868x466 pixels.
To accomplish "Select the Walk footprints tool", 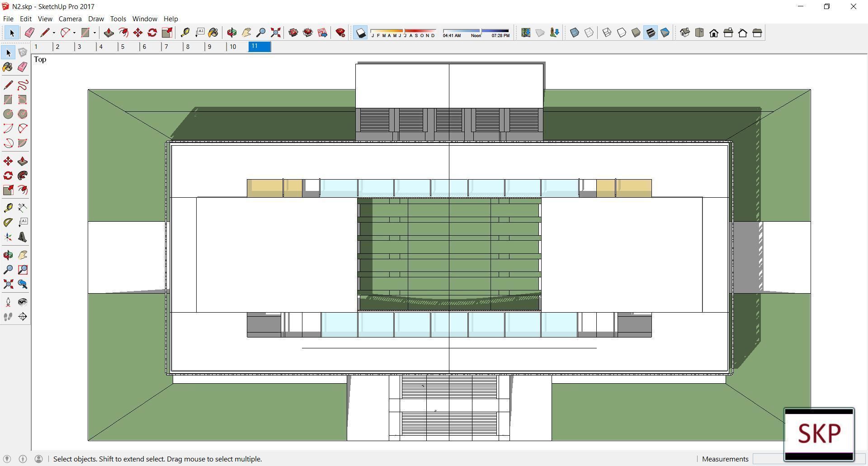I will tap(8, 317).
